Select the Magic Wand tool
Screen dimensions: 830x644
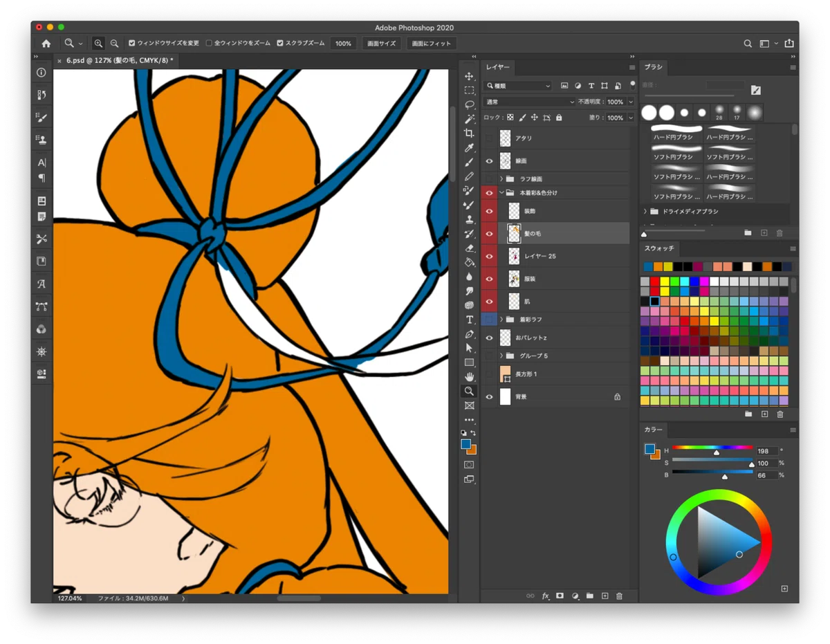(x=469, y=119)
